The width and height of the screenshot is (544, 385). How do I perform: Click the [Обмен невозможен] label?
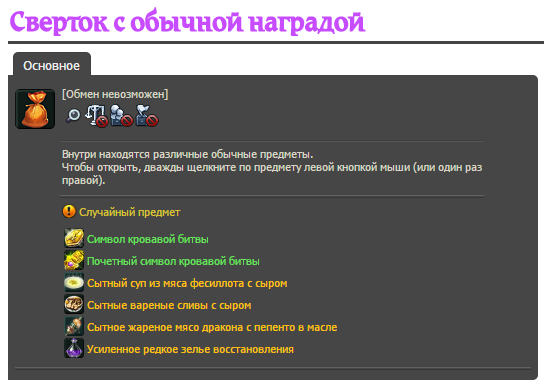(x=115, y=94)
